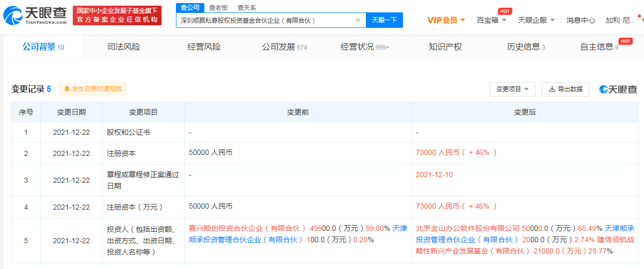Screen dimensions: 644x269
Task: Open the 知识产权 tab
Action: (x=445, y=47)
